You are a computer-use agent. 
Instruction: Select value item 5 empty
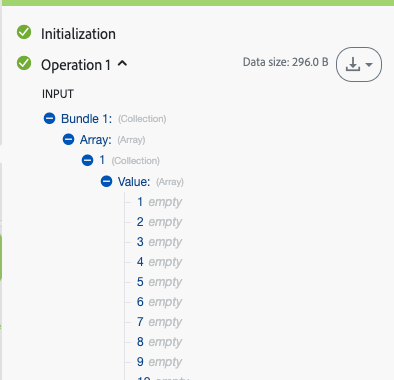159,282
